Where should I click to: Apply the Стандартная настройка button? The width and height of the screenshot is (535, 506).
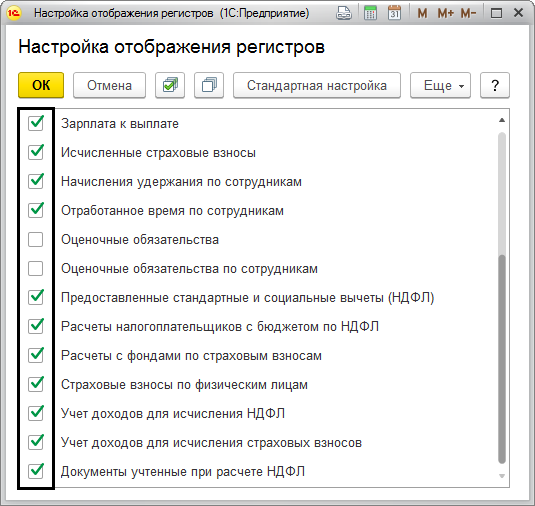click(317, 85)
